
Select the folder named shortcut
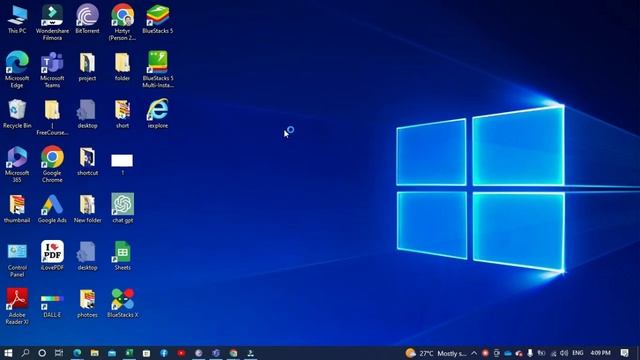[87, 161]
